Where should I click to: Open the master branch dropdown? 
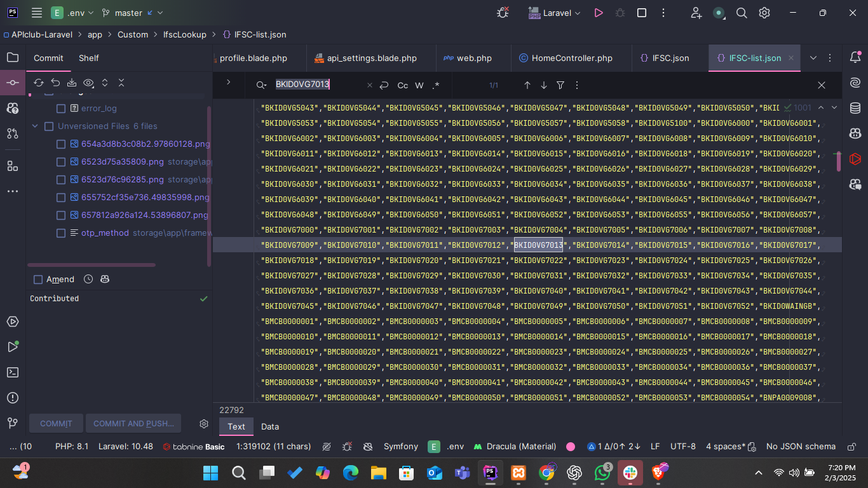coord(132,13)
